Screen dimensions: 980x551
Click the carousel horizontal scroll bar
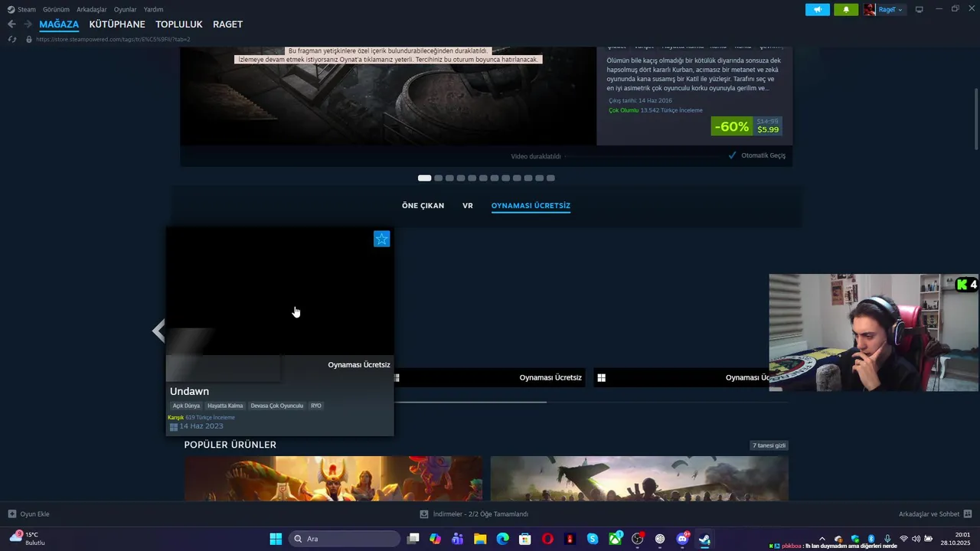point(471,401)
